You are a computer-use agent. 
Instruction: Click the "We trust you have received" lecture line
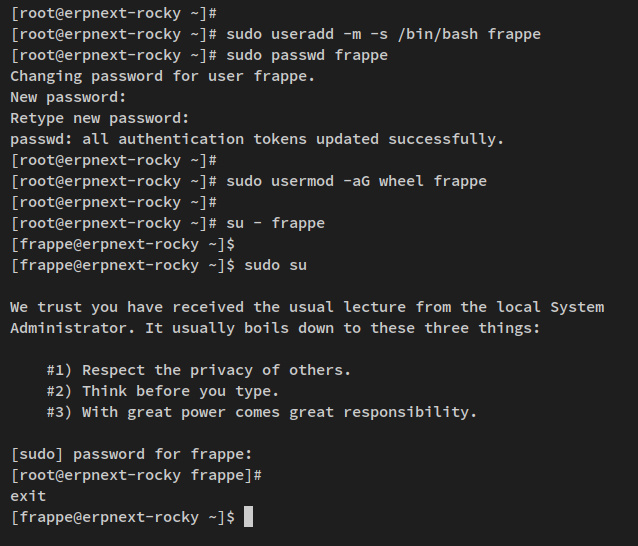(x=306, y=307)
